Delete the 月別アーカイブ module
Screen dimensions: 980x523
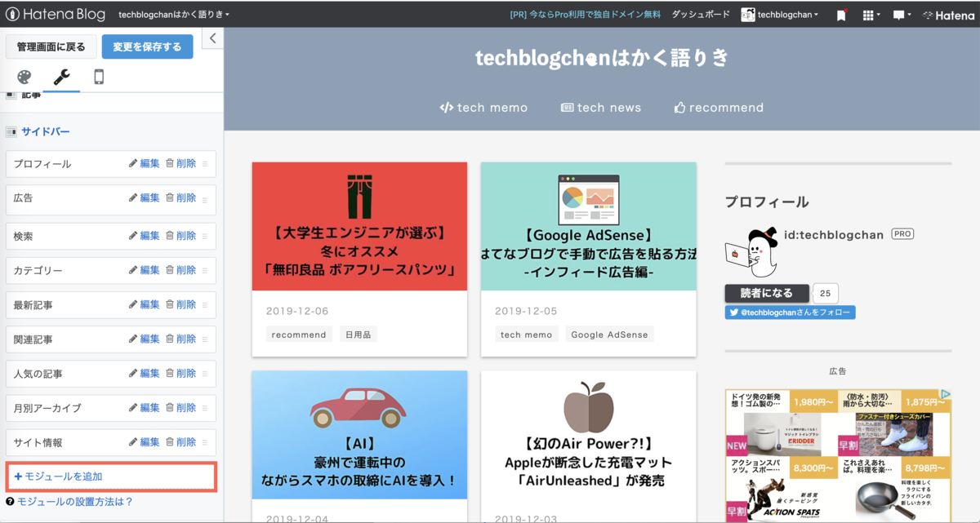(x=181, y=408)
